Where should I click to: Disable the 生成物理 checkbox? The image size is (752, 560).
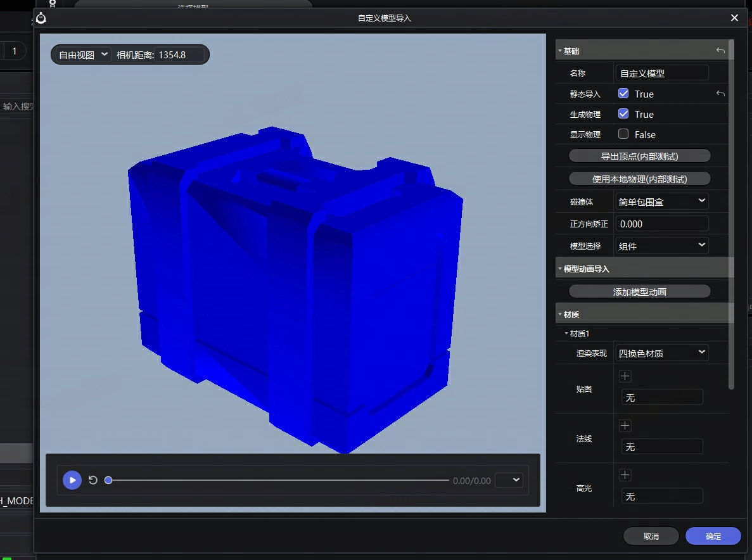[623, 114]
